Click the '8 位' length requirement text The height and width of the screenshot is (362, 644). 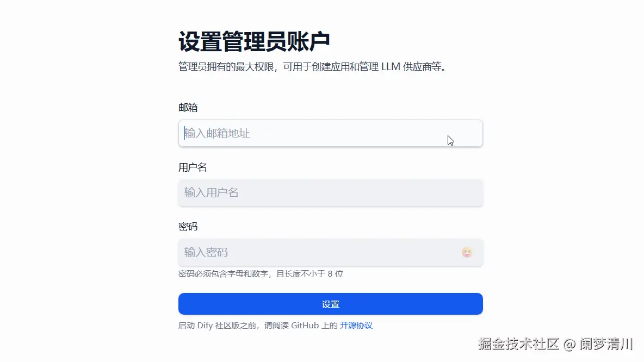(x=335, y=274)
